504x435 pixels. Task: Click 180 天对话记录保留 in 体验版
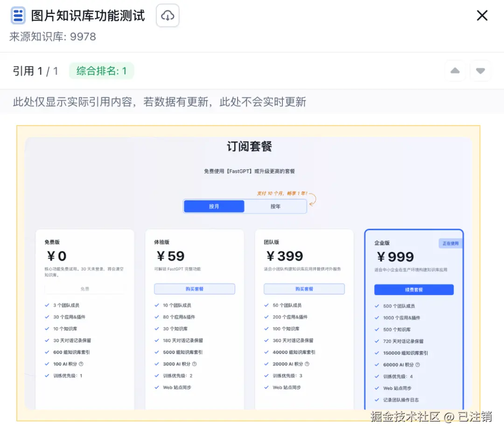182,340
